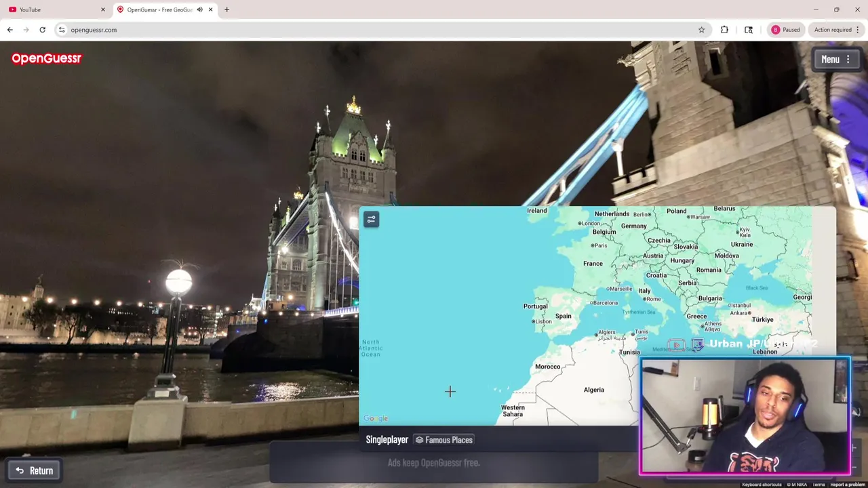Open a new browser tab
Image resolution: width=868 pixels, height=488 pixels.
tap(226, 9)
